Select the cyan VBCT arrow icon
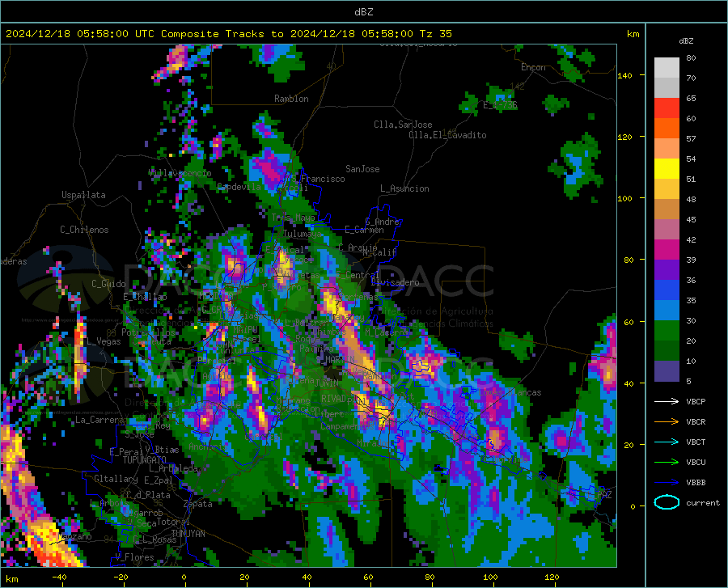Screen dimensions: 728x588 [x=667, y=442]
